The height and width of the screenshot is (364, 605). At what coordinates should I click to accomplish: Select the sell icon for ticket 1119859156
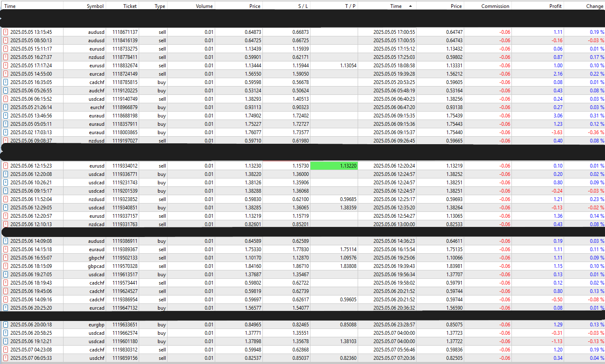coord(5,358)
